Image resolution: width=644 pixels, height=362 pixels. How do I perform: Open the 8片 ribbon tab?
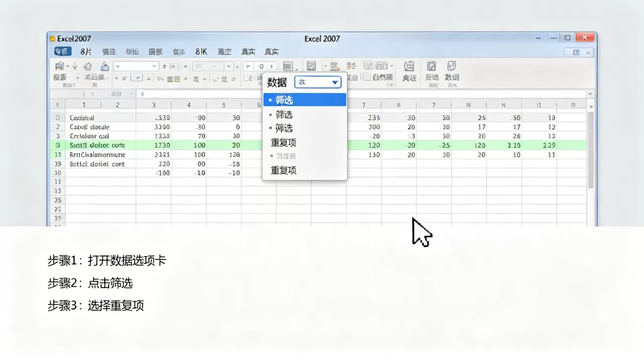[x=86, y=51]
